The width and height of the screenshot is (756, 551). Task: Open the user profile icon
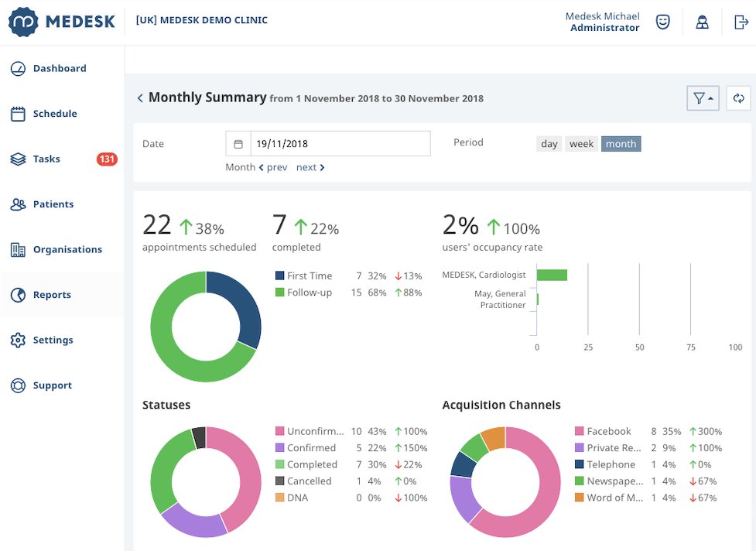(702, 22)
